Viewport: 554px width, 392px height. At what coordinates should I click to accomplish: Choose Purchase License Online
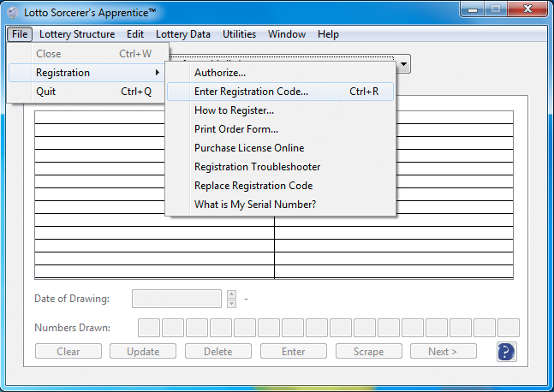[x=248, y=148]
